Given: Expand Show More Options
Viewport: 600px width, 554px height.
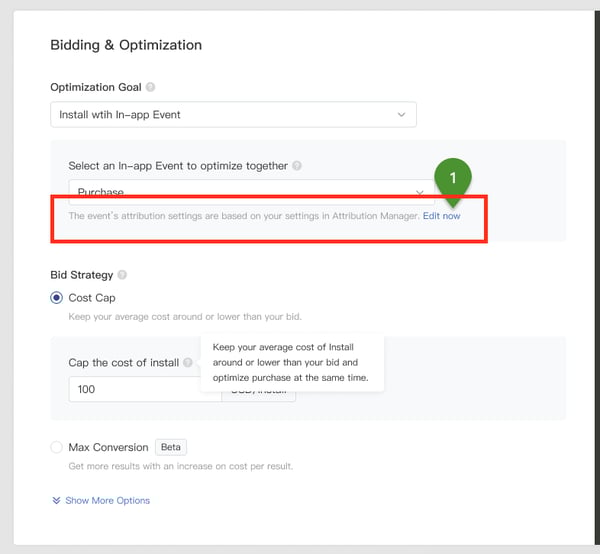Looking at the screenshot, I should 107,500.
